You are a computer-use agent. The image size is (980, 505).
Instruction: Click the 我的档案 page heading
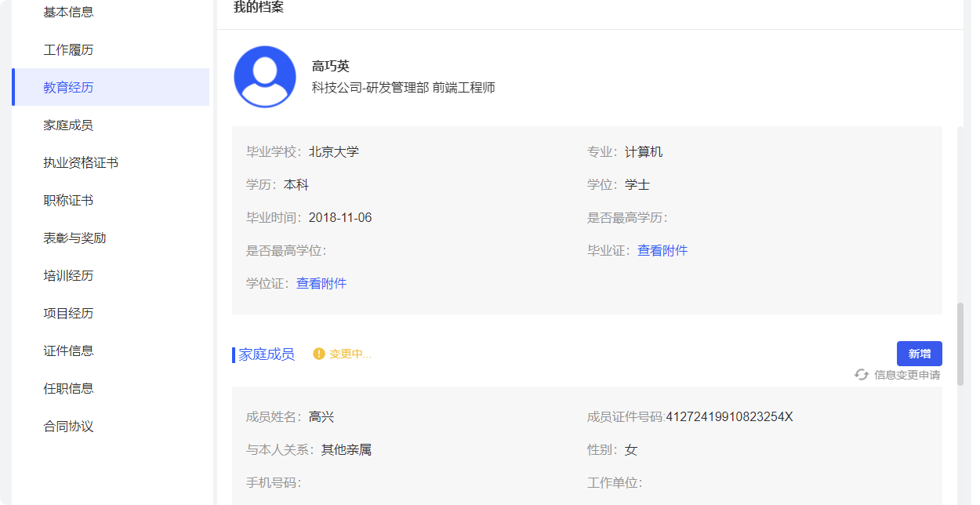(259, 7)
